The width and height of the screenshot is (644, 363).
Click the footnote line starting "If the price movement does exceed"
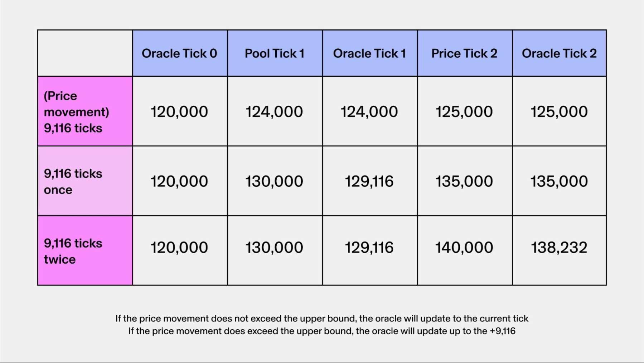tap(322, 331)
